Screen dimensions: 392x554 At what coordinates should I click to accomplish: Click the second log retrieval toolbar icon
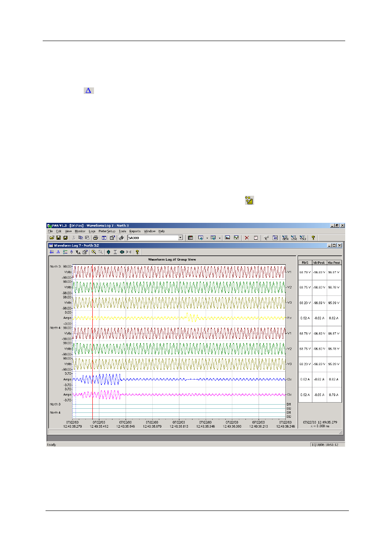click(x=213, y=238)
